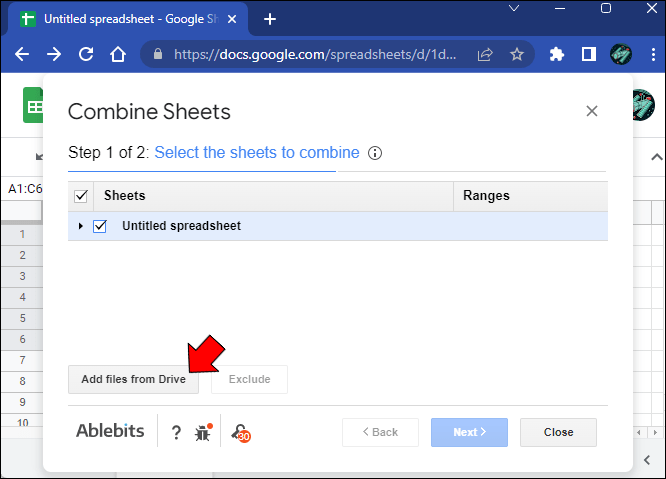Click the Close button in dialog footer
666x479 pixels.
[558, 432]
